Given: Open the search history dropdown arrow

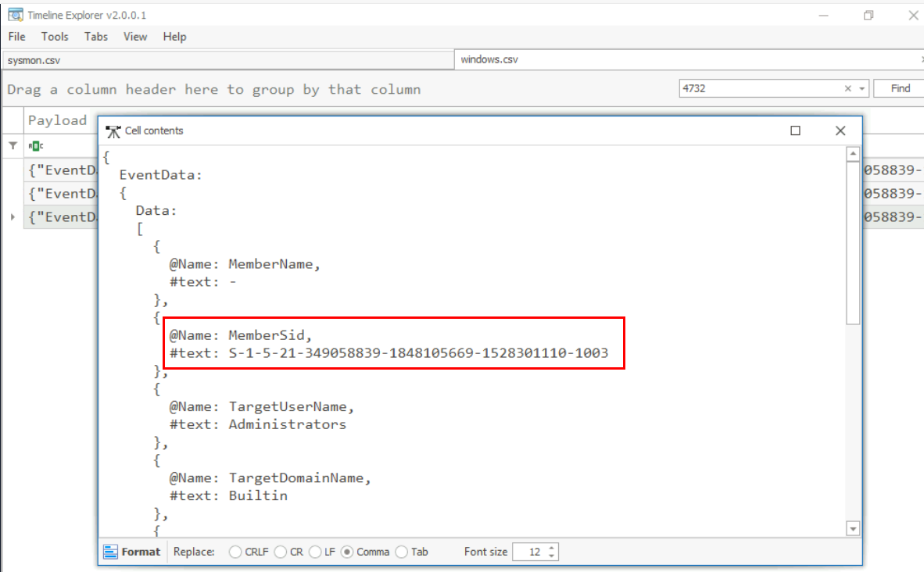Looking at the screenshot, I should click(861, 89).
